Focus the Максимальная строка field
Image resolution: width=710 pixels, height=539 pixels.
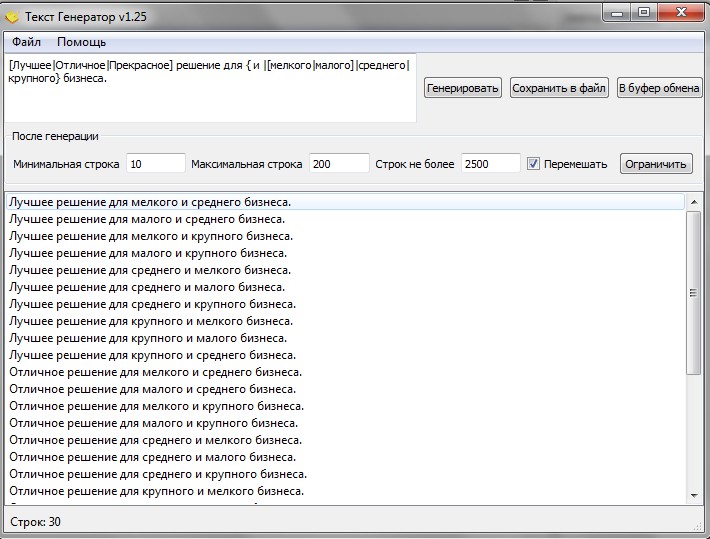coord(339,164)
